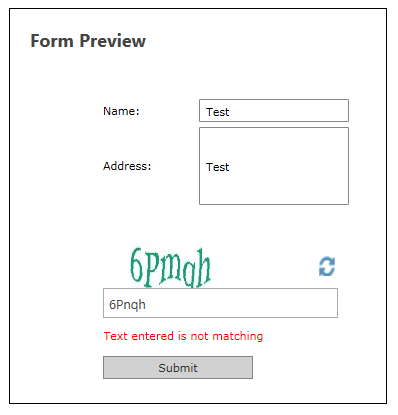
Task: Click inside the Address text area
Action: [x=274, y=166]
